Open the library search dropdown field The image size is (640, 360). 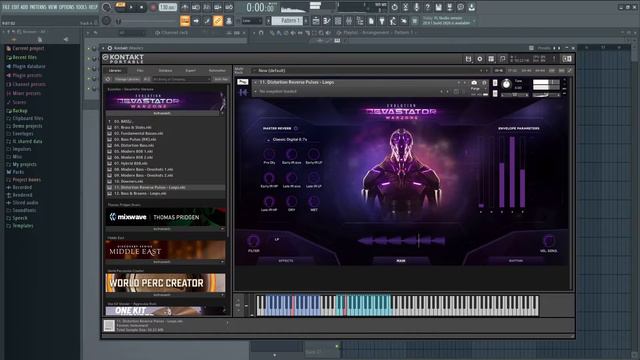coord(181,79)
